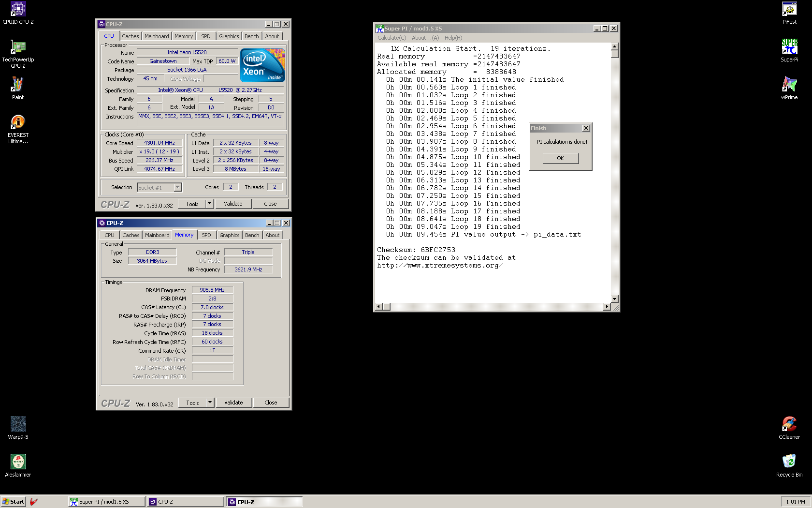The height and width of the screenshot is (508, 812).
Task: Select Bench tab in bottom CPU-Z window
Action: click(252, 235)
